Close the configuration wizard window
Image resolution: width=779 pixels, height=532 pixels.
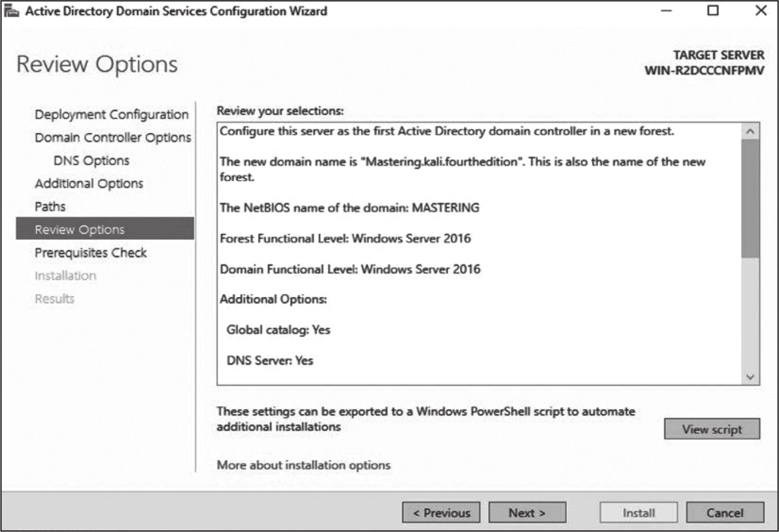761,11
